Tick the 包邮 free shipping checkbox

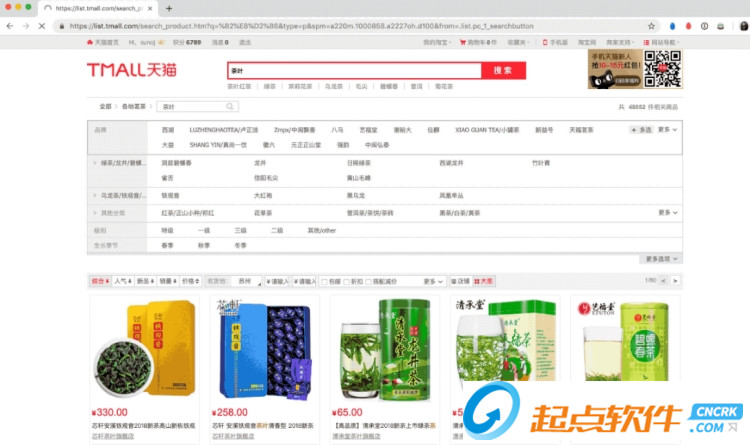(324, 282)
